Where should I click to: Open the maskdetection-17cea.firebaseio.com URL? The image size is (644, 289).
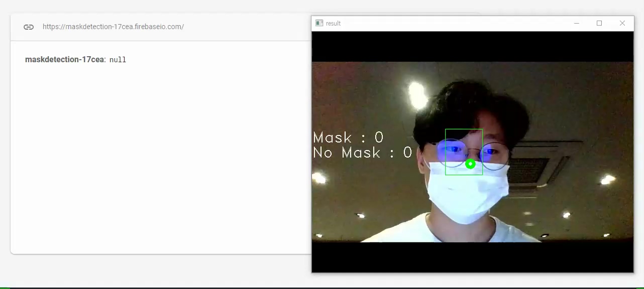pos(113,27)
